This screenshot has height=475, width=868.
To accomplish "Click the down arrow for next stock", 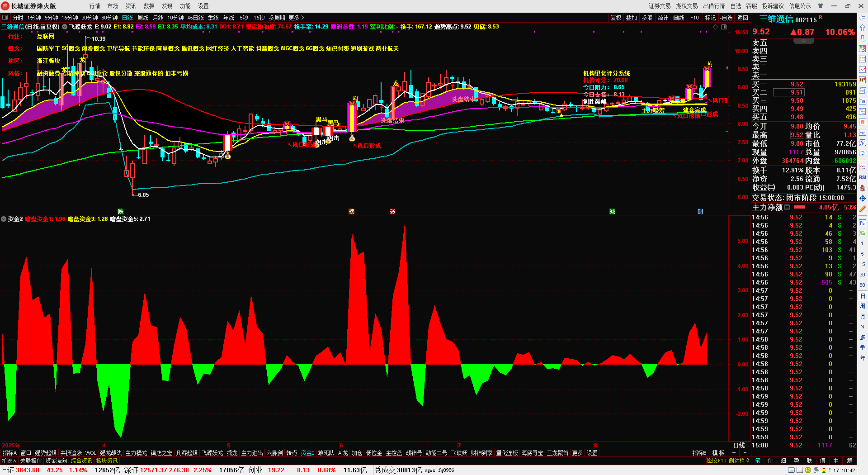I will tap(862, 38).
